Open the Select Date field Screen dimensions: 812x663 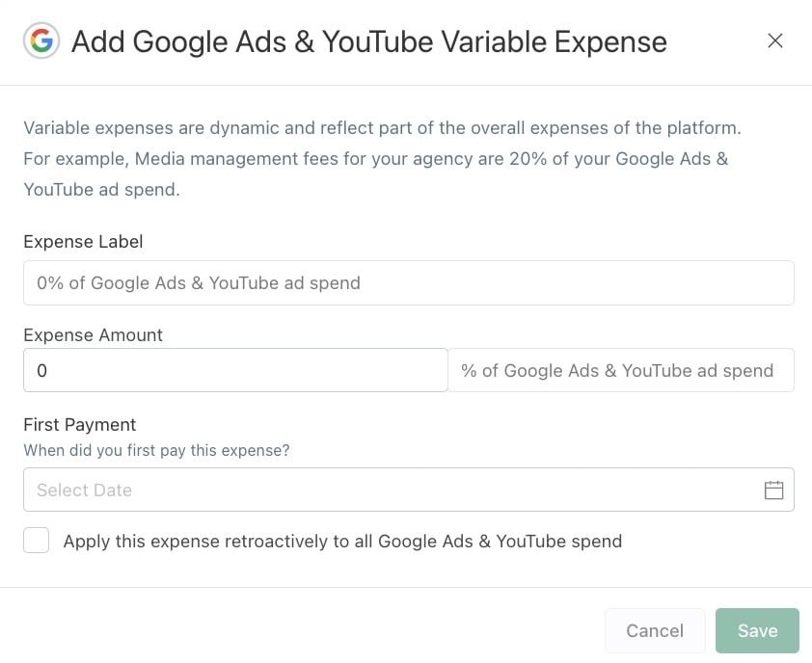pos(386,490)
